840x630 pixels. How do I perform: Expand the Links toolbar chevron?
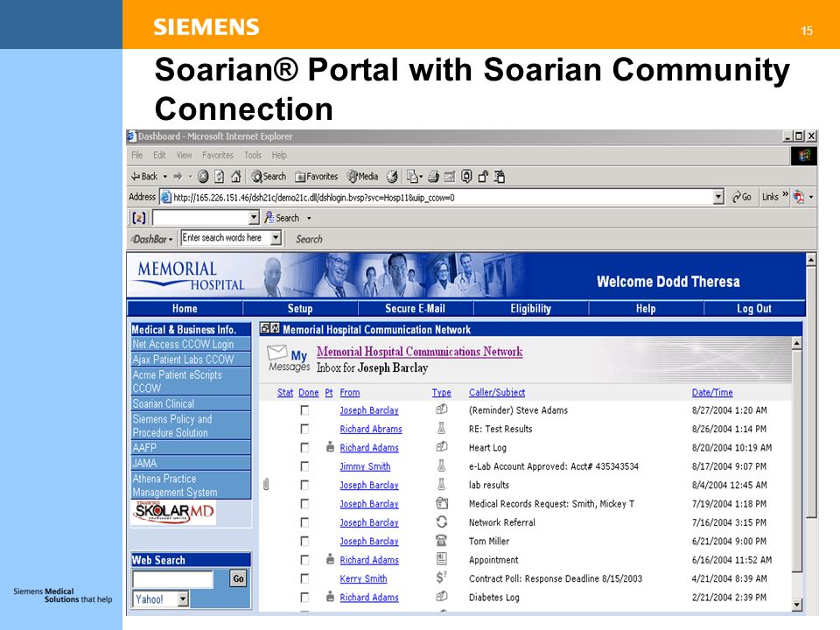tap(786, 194)
